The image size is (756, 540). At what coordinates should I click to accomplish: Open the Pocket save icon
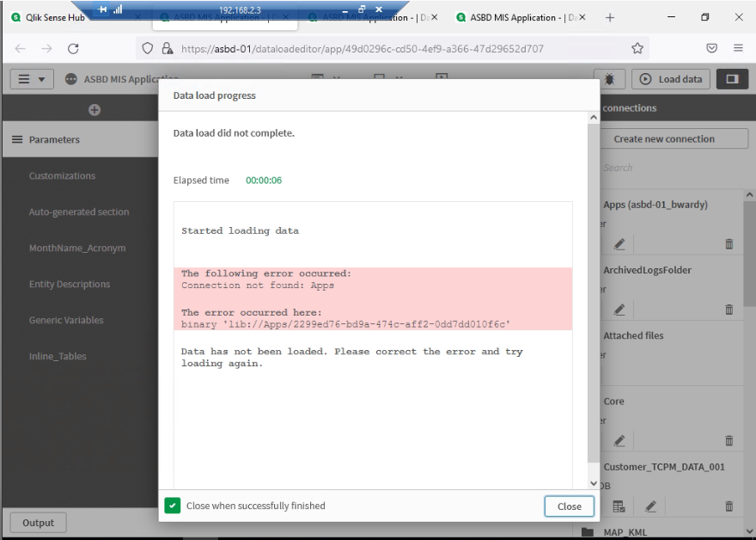click(711, 48)
